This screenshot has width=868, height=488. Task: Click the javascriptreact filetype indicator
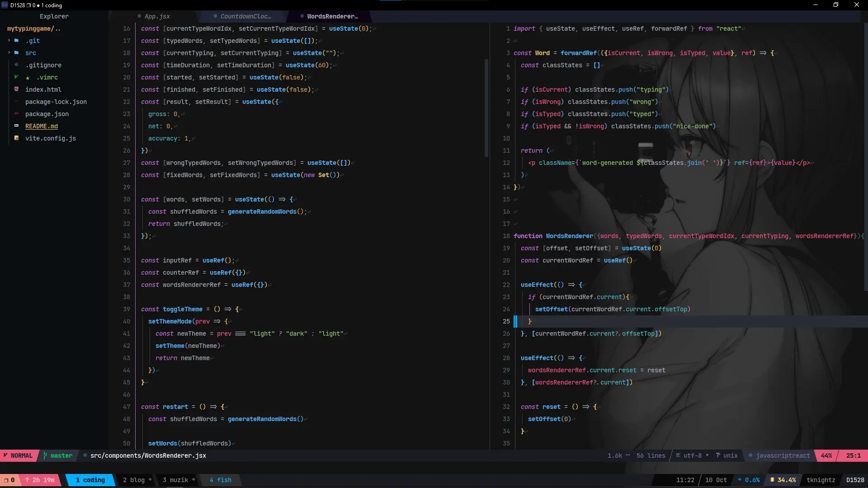pos(783,455)
